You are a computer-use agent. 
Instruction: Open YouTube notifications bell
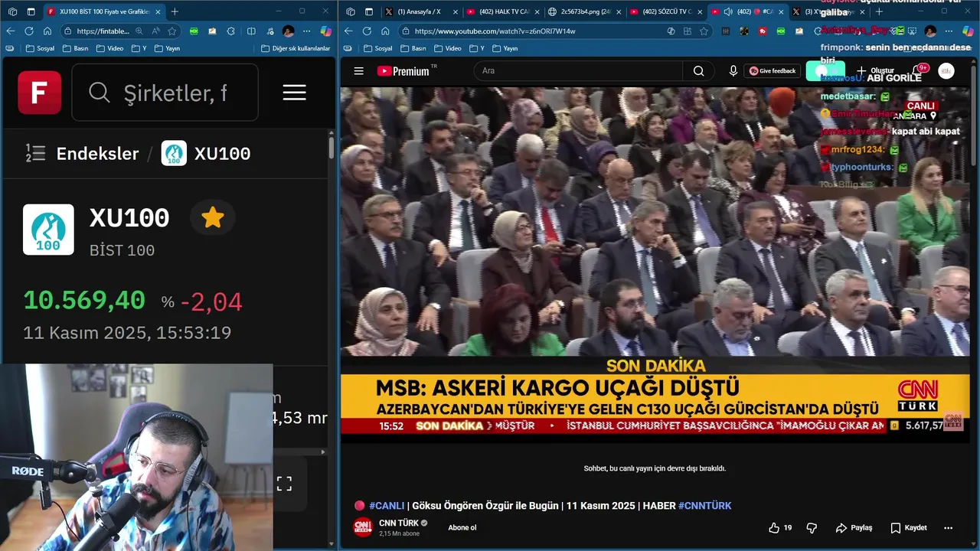pos(917,71)
